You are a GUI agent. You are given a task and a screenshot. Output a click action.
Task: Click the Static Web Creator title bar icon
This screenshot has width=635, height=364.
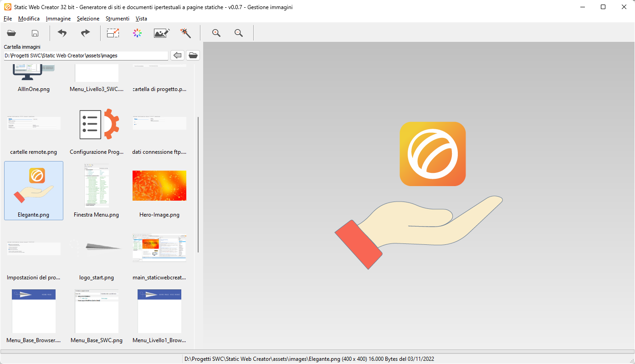coord(8,7)
